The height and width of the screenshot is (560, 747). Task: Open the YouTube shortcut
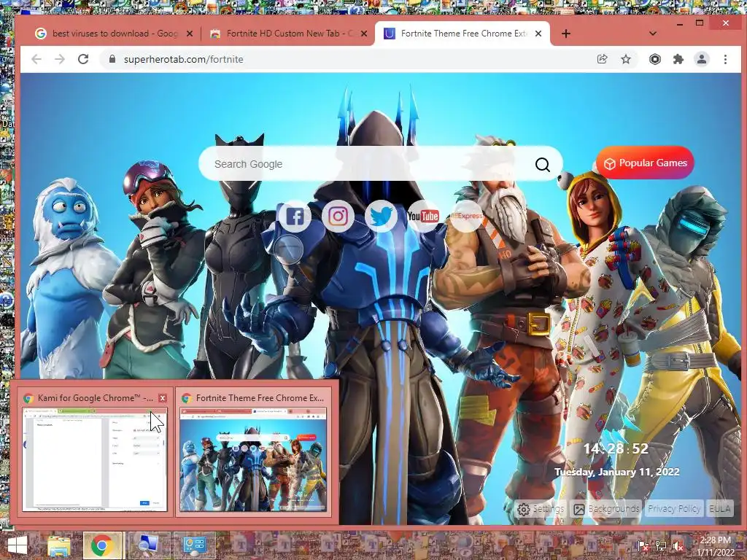(423, 216)
